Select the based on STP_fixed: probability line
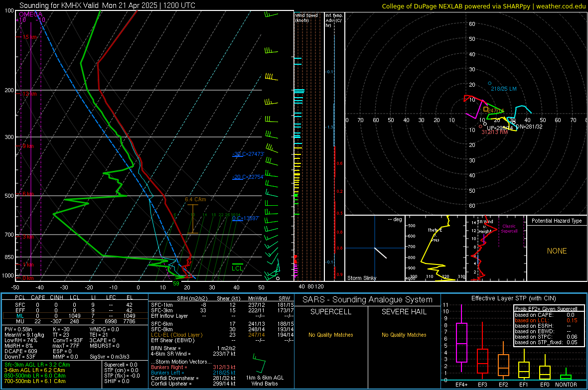 click(x=546, y=342)
